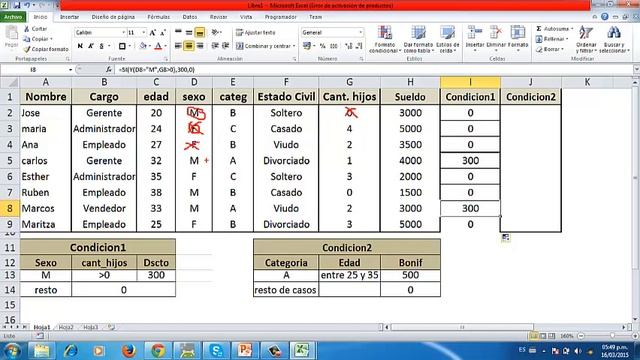640x360 pixels.
Task: Click the Copiar button
Action: tap(38, 39)
